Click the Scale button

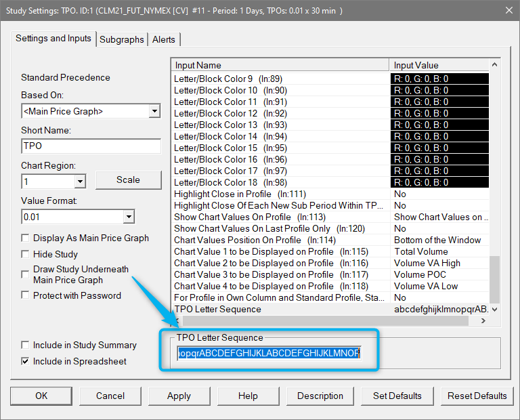pos(128,180)
